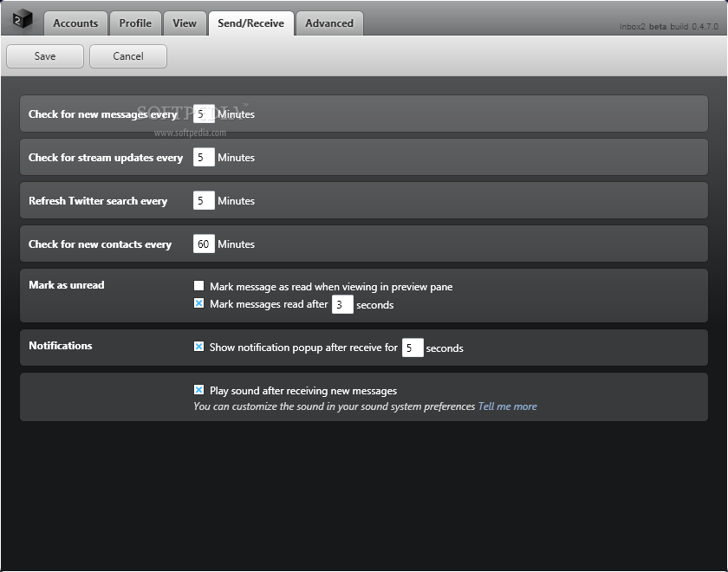The image size is (728, 572).
Task: Click the new messages interval field
Action: click(x=204, y=114)
